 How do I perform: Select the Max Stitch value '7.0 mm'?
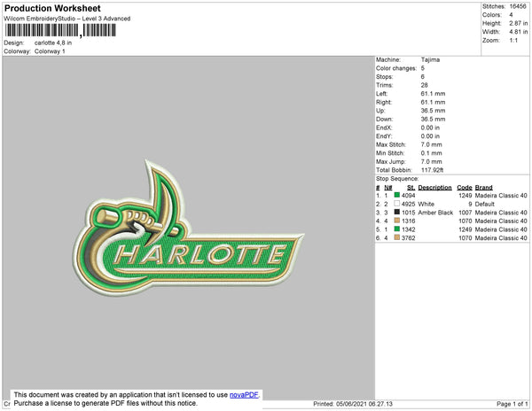click(x=432, y=144)
